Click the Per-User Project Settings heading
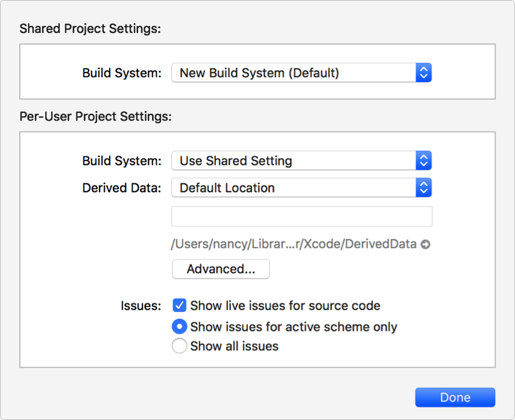 click(x=96, y=116)
